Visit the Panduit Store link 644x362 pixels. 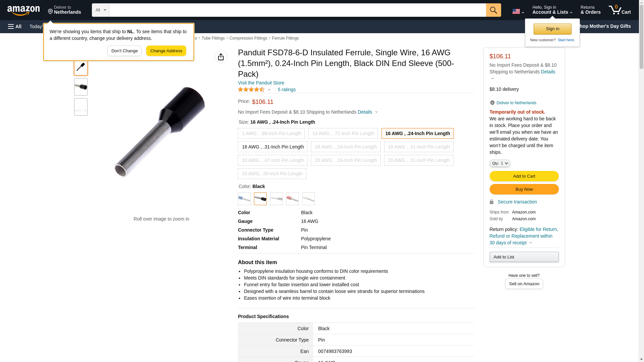[x=261, y=83]
